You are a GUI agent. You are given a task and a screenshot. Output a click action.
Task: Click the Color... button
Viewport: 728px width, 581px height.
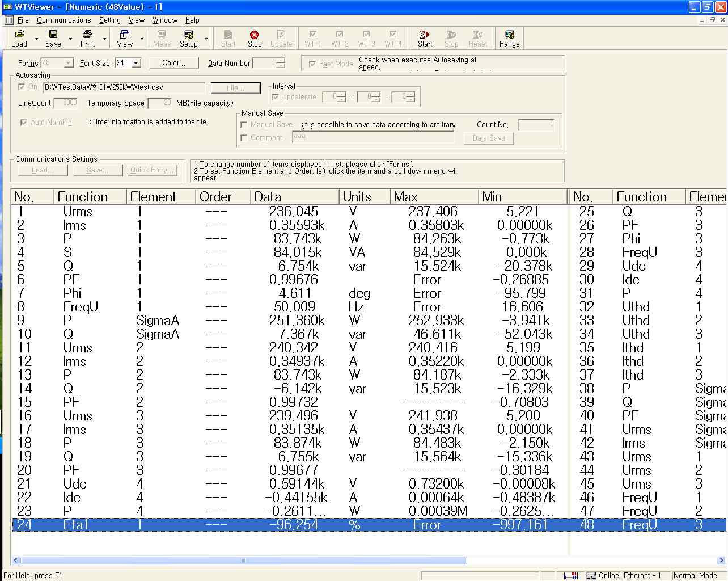tap(173, 63)
